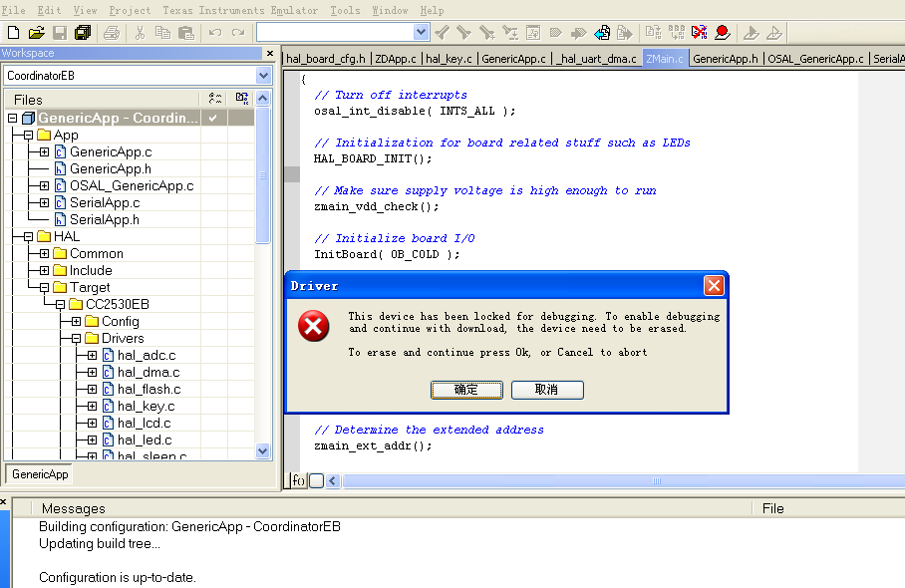The image size is (905, 588).
Task: Open the Texas Instruments Emulator menu
Action: [x=240, y=10]
